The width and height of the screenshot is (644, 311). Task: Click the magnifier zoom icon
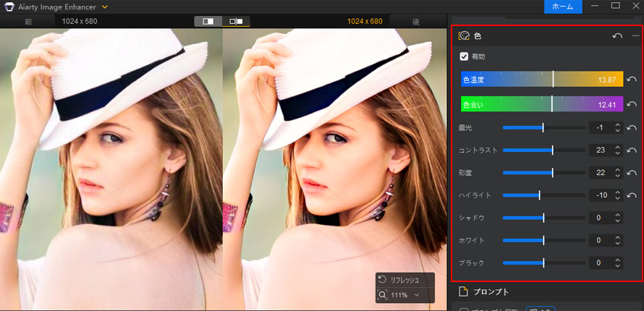tap(382, 295)
